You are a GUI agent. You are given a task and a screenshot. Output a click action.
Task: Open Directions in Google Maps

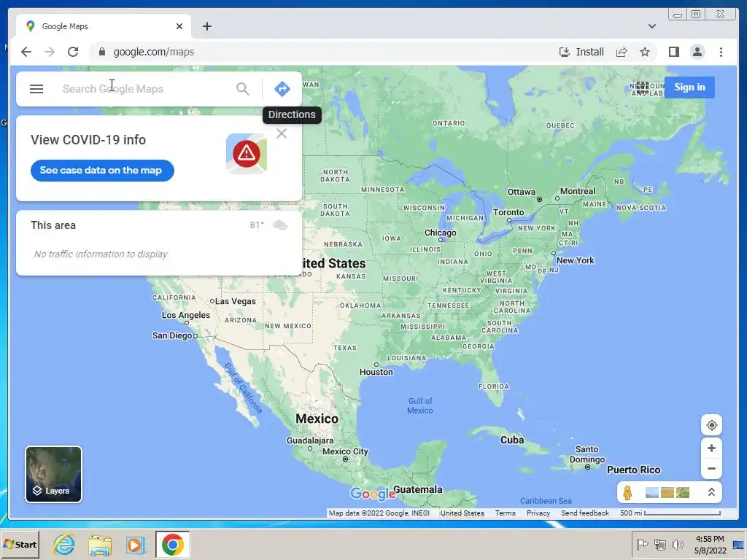pyautogui.click(x=282, y=88)
